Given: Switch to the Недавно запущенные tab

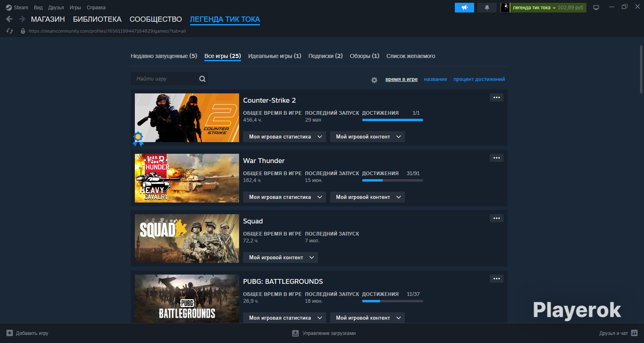Looking at the screenshot, I should tap(164, 56).
